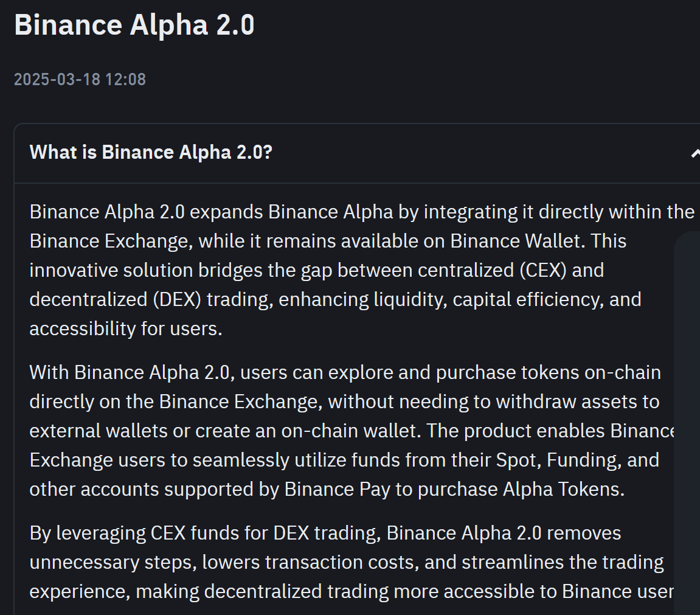The height and width of the screenshot is (615, 700).
Task: Click 'lowers transaction costs' in third paragraph
Action: pos(311,563)
